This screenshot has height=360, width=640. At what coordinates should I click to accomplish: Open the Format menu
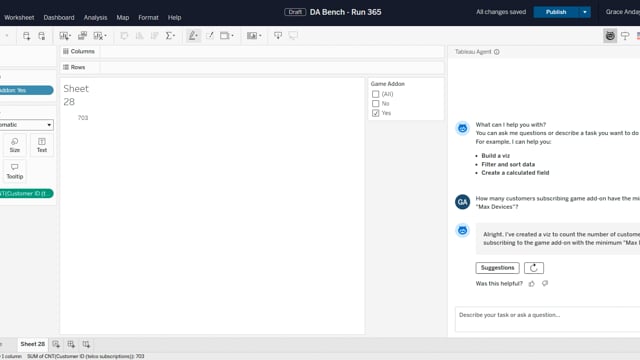click(x=148, y=18)
